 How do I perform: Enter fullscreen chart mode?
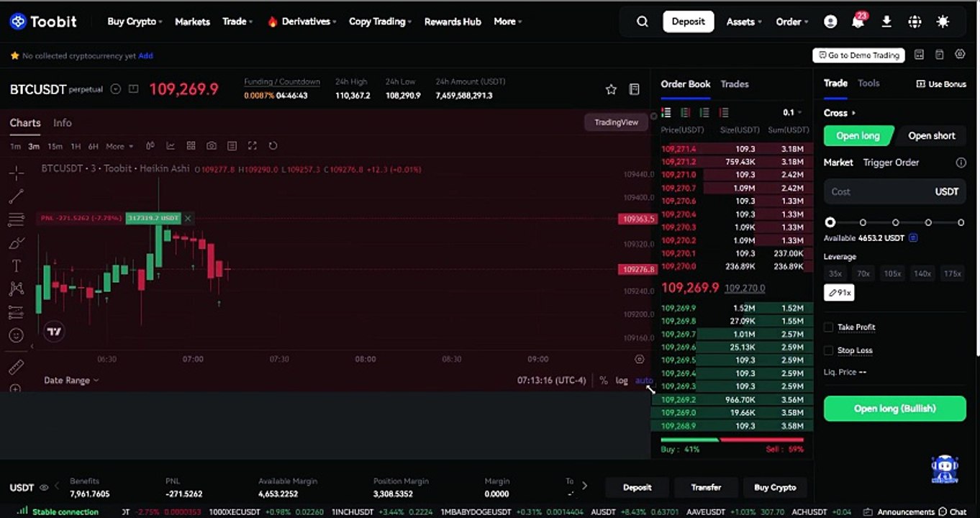click(x=252, y=146)
